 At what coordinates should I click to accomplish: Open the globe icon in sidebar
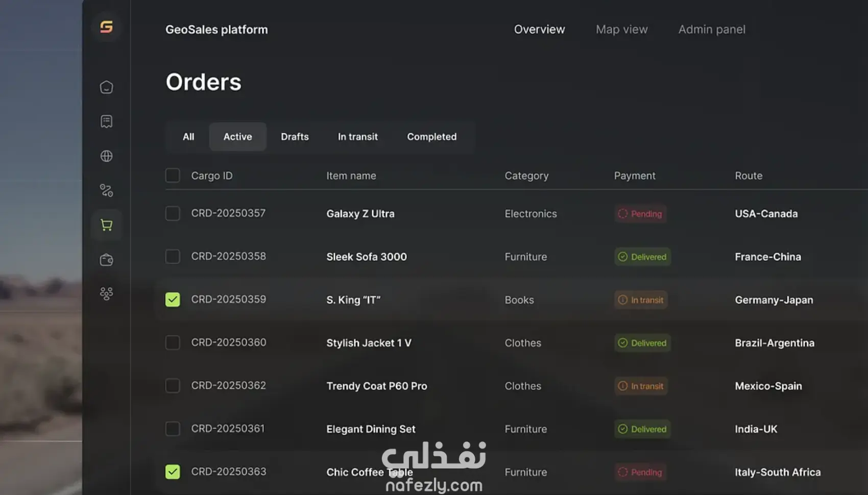(106, 156)
